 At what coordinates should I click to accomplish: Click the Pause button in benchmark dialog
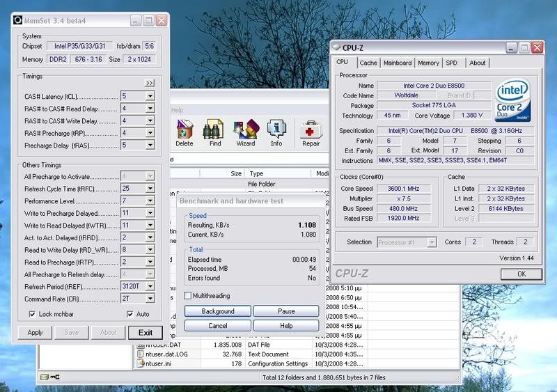click(286, 311)
